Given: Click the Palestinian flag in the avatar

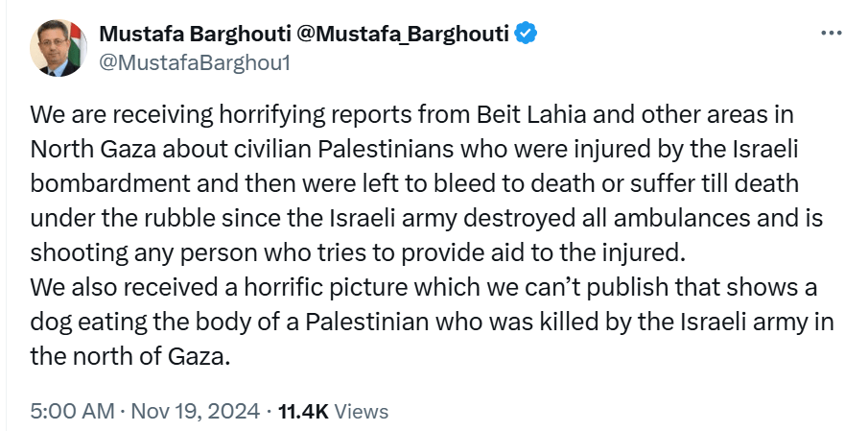Looking at the screenshot, I should click(80, 43).
